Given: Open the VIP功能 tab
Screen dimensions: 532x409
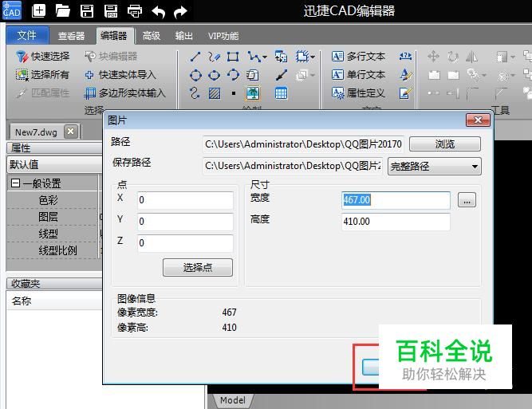Looking at the screenshot, I should [x=223, y=36].
